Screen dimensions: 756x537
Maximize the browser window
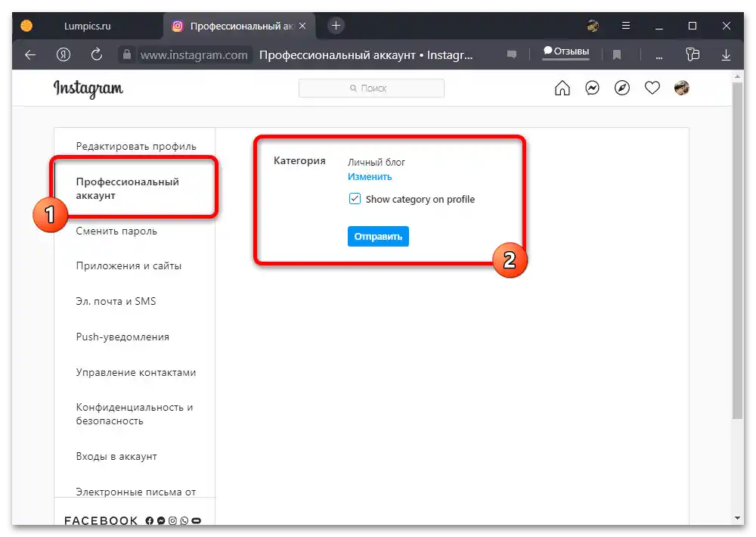[692, 26]
